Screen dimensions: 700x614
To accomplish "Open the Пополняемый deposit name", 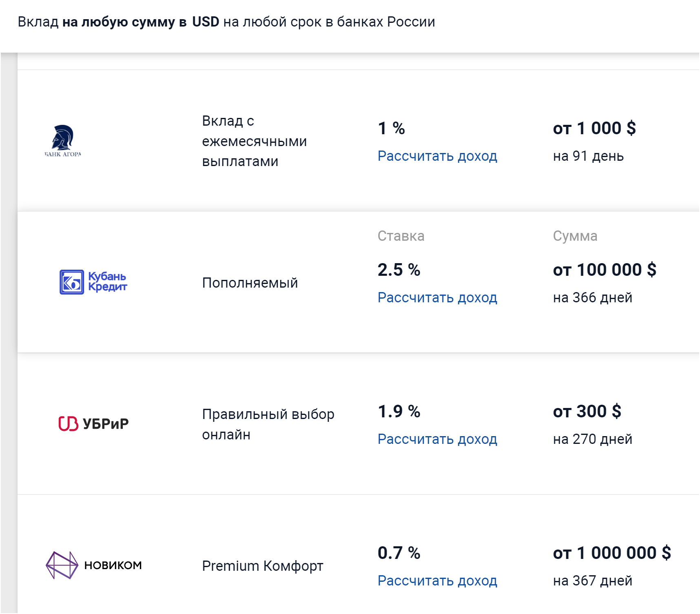I will click(250, 283).
